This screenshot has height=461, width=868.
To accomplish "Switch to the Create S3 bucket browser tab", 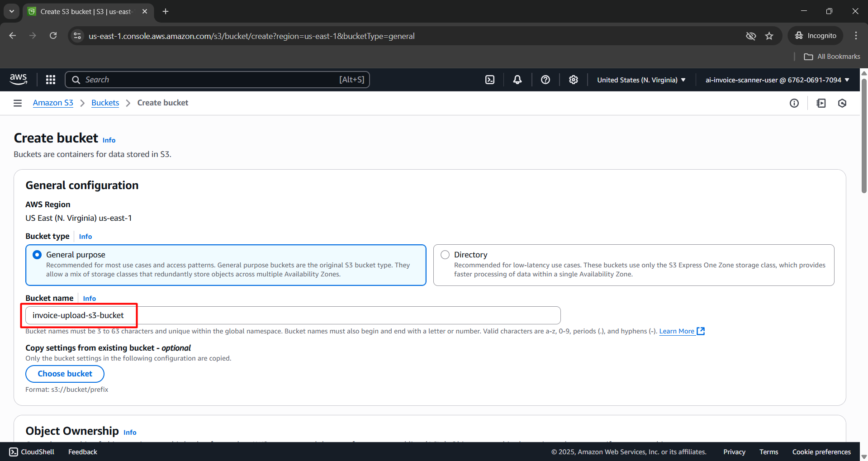I will point(81,11).
